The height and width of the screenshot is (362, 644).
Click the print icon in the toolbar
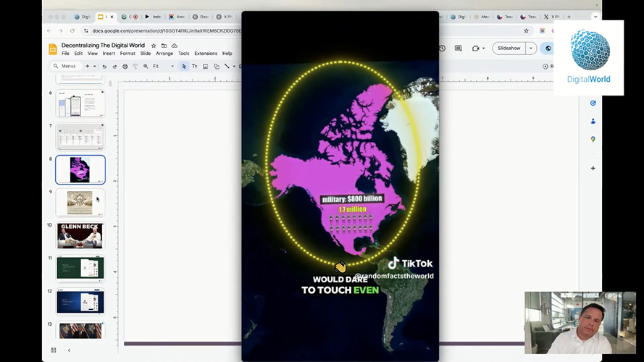click(x=125, y=67)
